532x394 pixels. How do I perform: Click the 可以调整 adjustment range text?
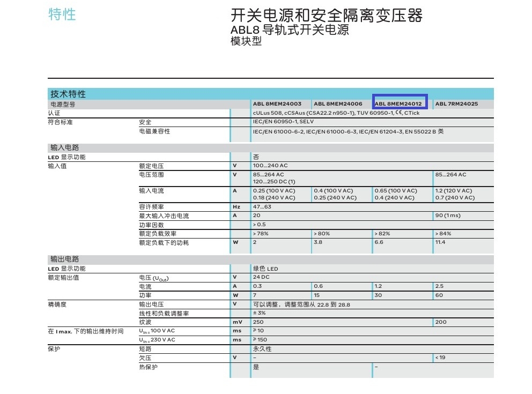301,304
